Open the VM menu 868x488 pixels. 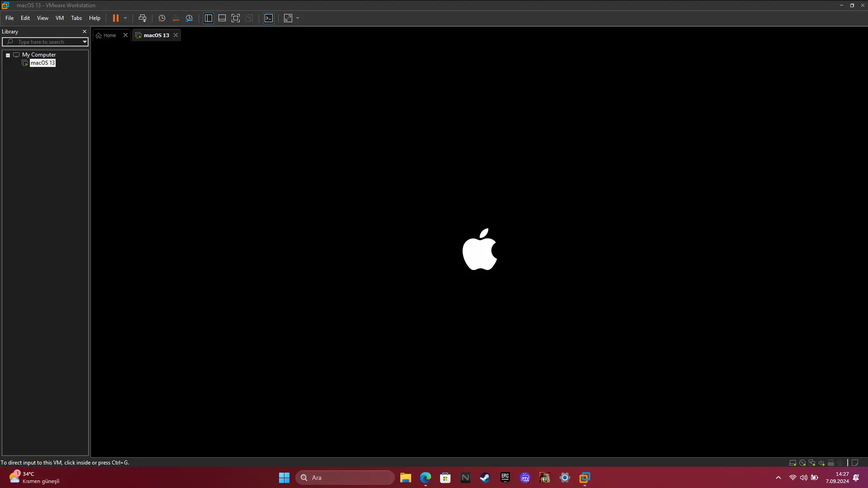click(60, 18)
